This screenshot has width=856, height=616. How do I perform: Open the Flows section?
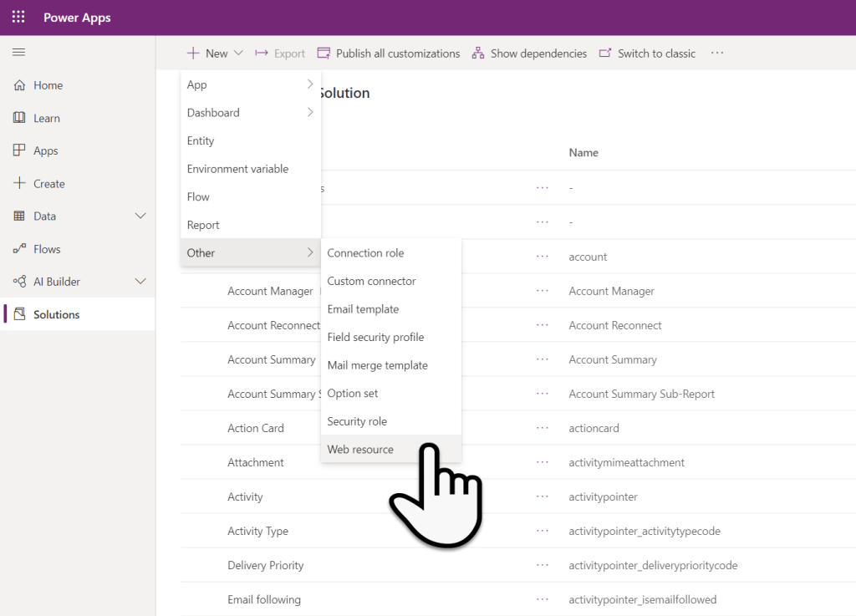[51, 248]
